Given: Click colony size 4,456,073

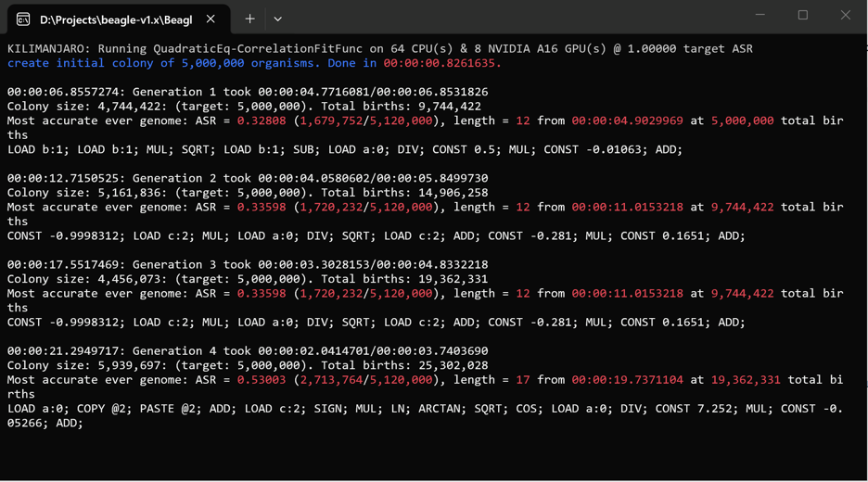Looking at the screenshot, I should (x=129, y=279).
